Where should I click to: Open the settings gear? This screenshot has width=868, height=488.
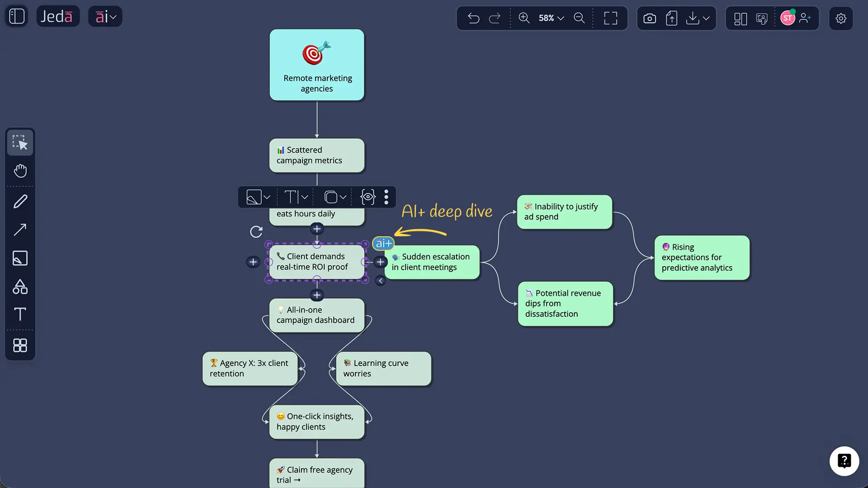click(x=841, y=19)
